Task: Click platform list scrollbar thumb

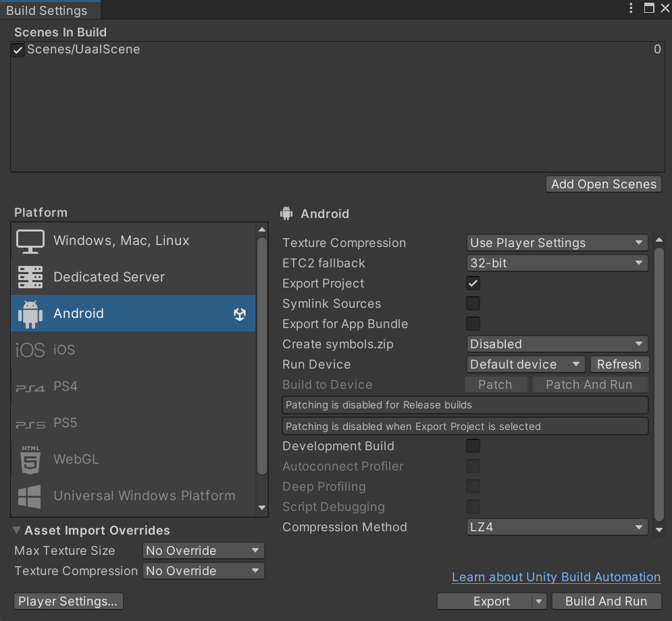Action: point(262,356)
